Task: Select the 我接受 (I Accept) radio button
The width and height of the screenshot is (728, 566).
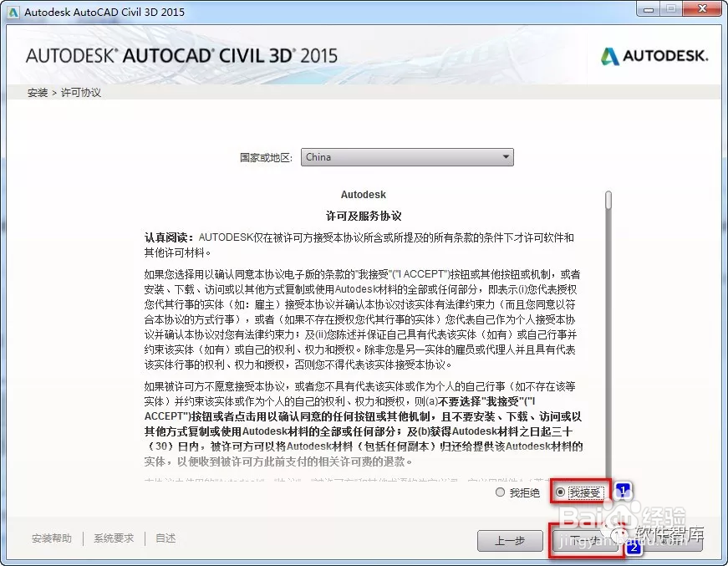Action: 560,492
